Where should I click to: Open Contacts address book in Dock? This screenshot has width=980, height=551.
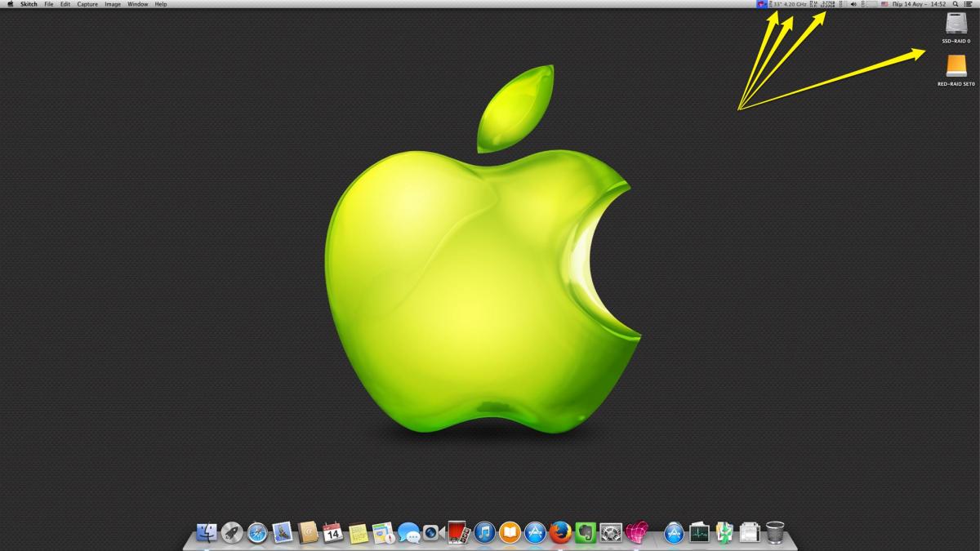pyautogui.click(x=308, y=533)
